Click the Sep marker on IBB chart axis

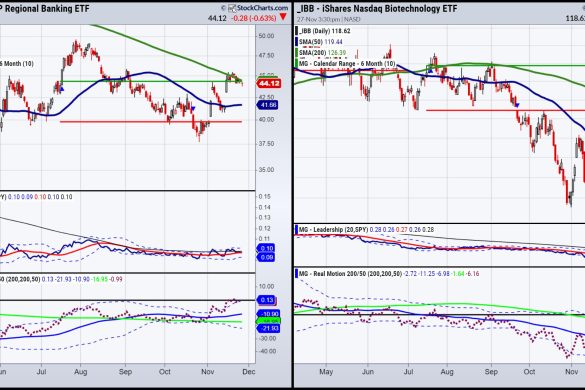coord(491,372)
